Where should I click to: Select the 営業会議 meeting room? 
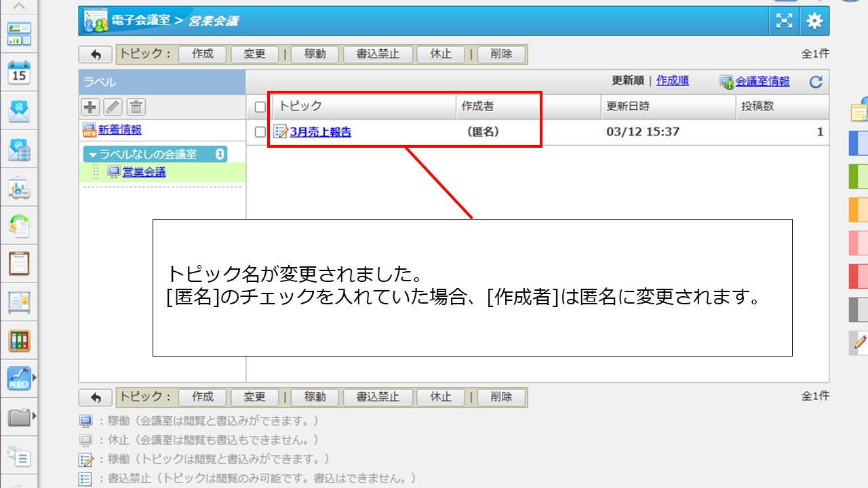144,172
